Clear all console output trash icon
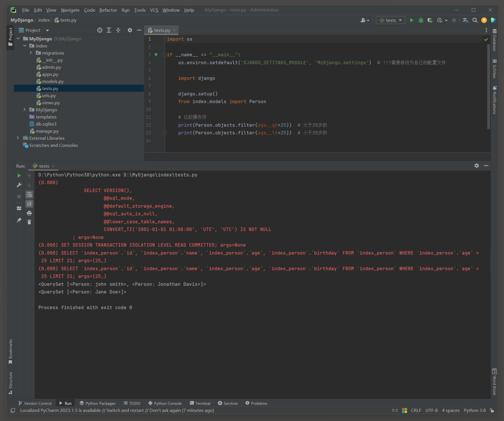 pyautogui.click(x=29, y=222)
